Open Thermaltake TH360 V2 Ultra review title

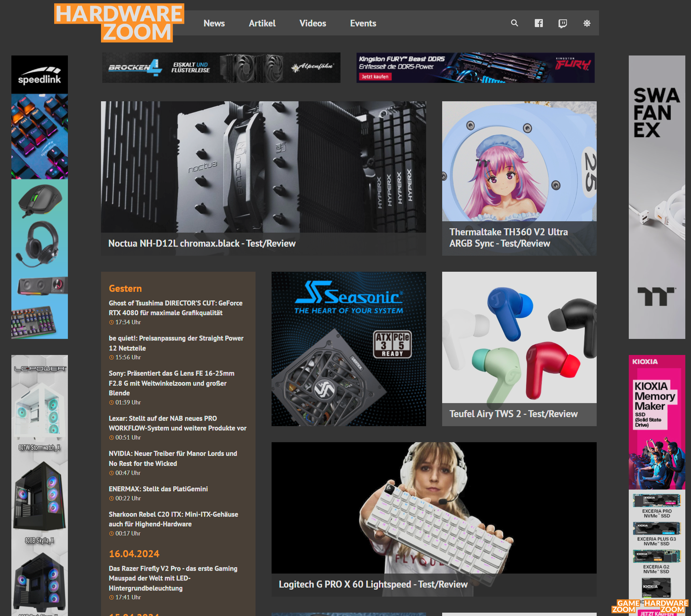508,238
